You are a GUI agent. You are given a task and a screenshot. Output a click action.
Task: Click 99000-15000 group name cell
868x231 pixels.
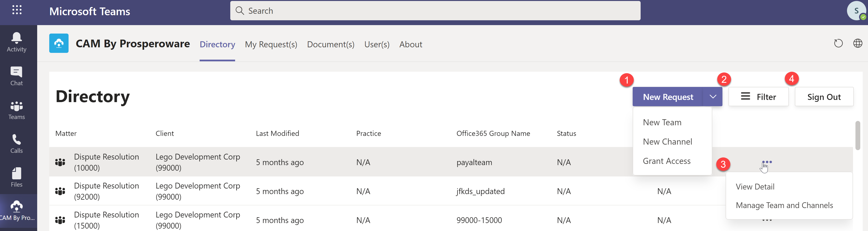click(479, 220)
